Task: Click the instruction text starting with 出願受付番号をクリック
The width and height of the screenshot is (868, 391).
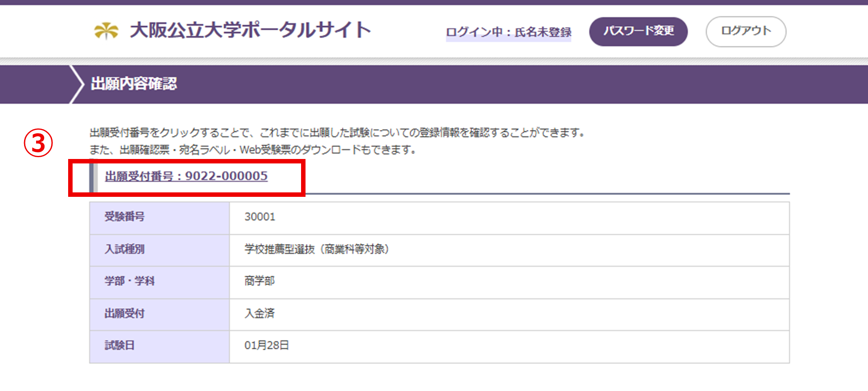Action: click(337, 133)
